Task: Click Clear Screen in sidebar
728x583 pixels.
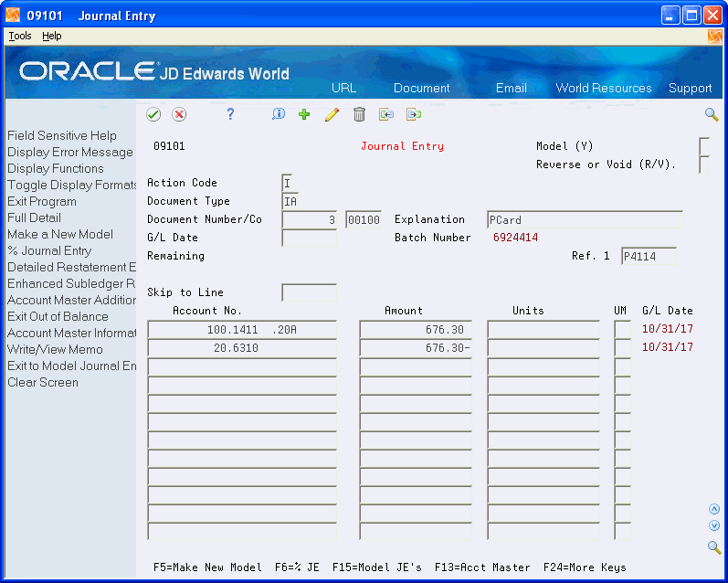Action: coord(43,382)
